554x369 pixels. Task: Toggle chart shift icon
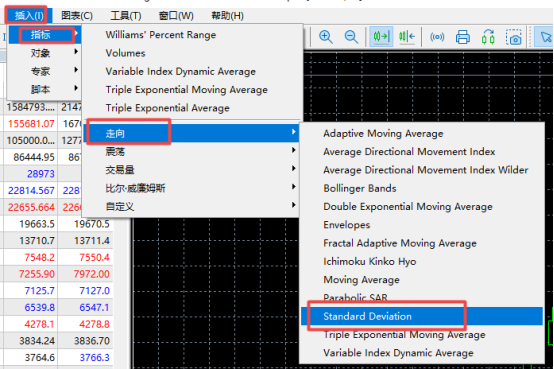[407, 36]
